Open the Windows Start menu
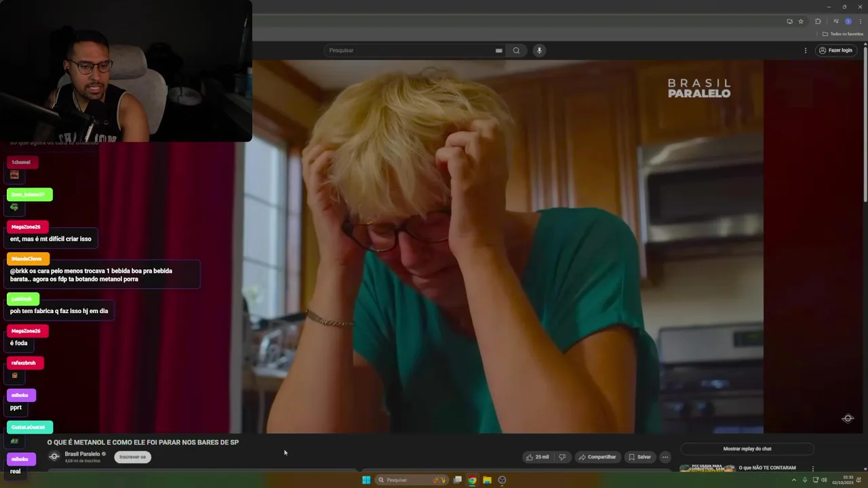The width and height of the screenshot is (868, 488). [x=366, y=480]
